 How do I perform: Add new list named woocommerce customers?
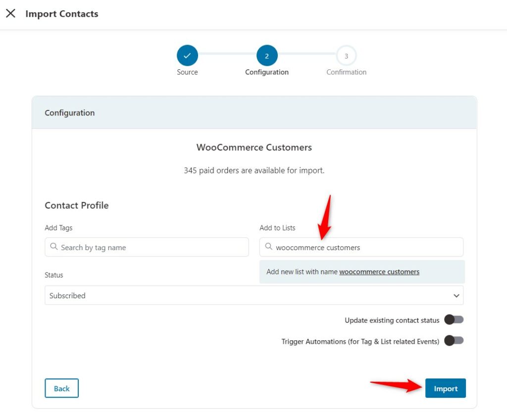coord(362,272)
